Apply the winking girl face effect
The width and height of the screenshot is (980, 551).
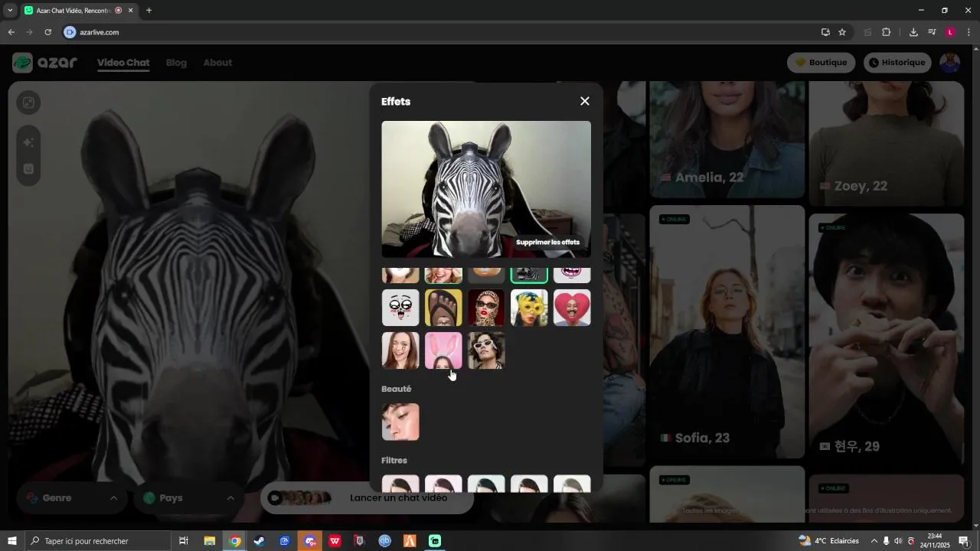coord(400,350)
